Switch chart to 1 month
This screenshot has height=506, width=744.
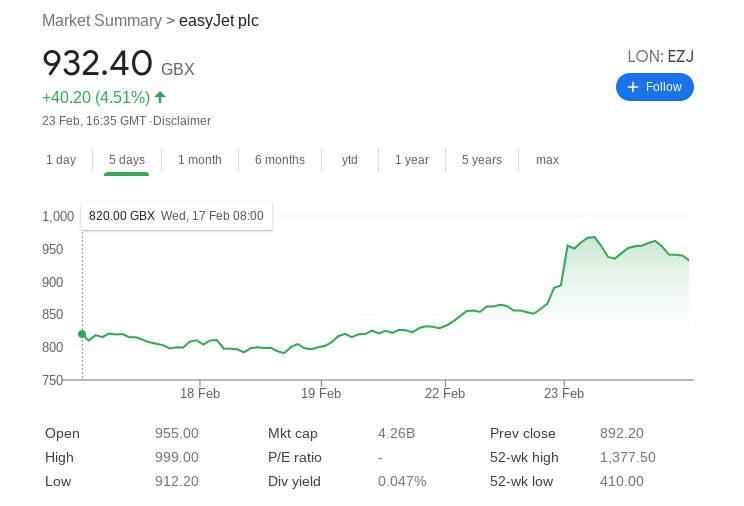[200, 160]
